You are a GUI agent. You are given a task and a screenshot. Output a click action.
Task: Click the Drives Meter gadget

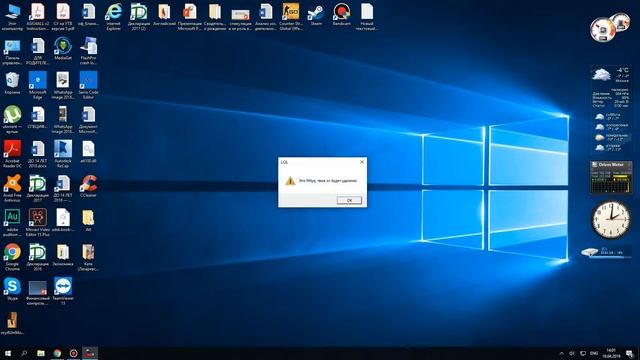point(611,177)
